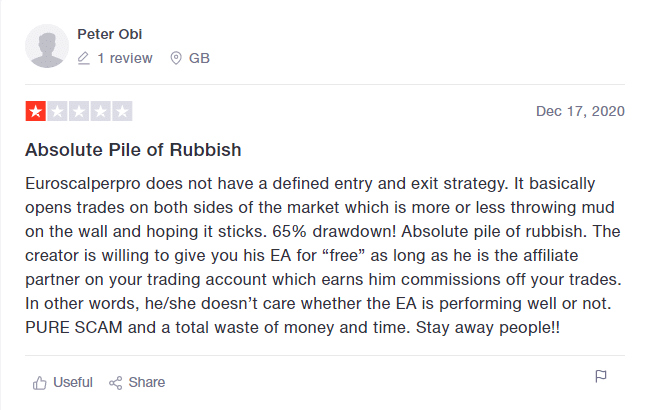
Task: Click the thumbs-up Useful icon
Action: (x=40, y=382)
